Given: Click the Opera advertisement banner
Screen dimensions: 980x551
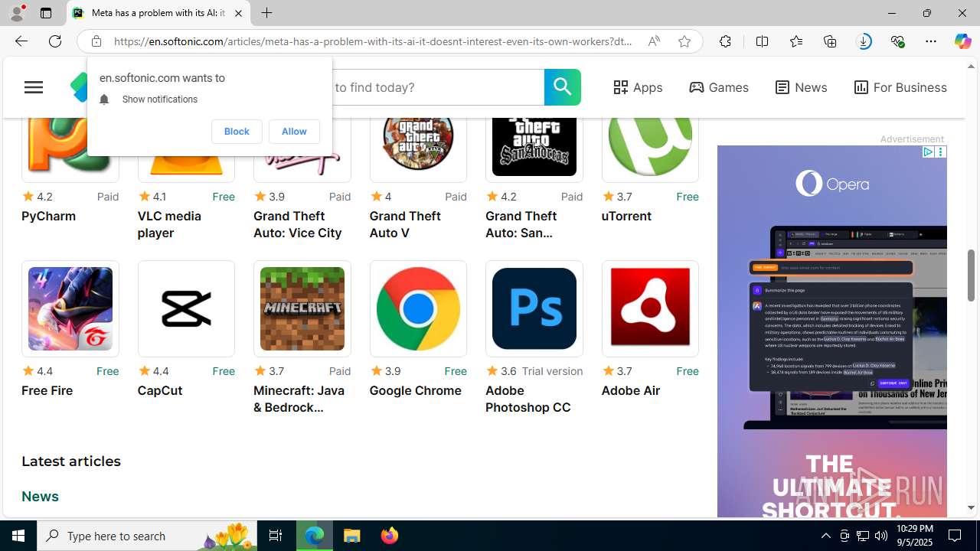Looking at the screenshot, I should tap(831, 331).
